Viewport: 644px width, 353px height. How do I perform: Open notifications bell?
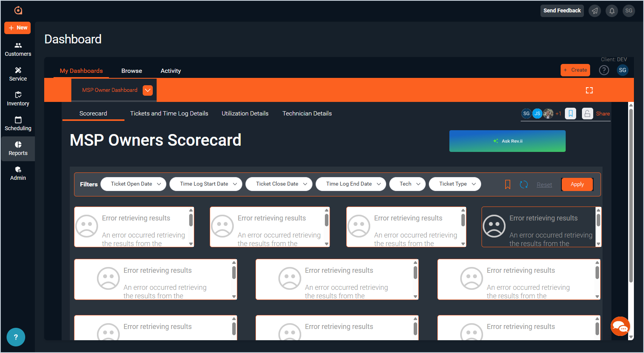click(x=612, y=11)
